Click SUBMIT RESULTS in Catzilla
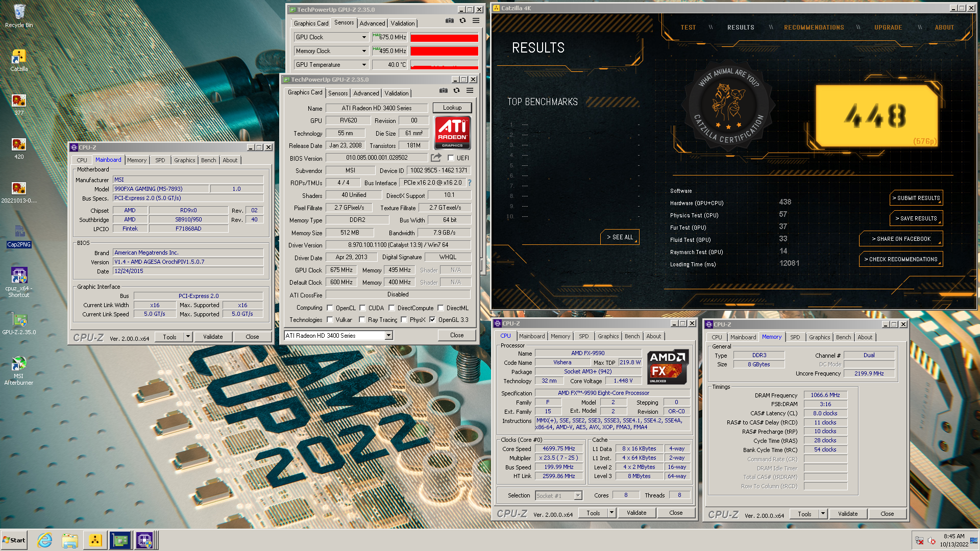 tap(916, 198)
